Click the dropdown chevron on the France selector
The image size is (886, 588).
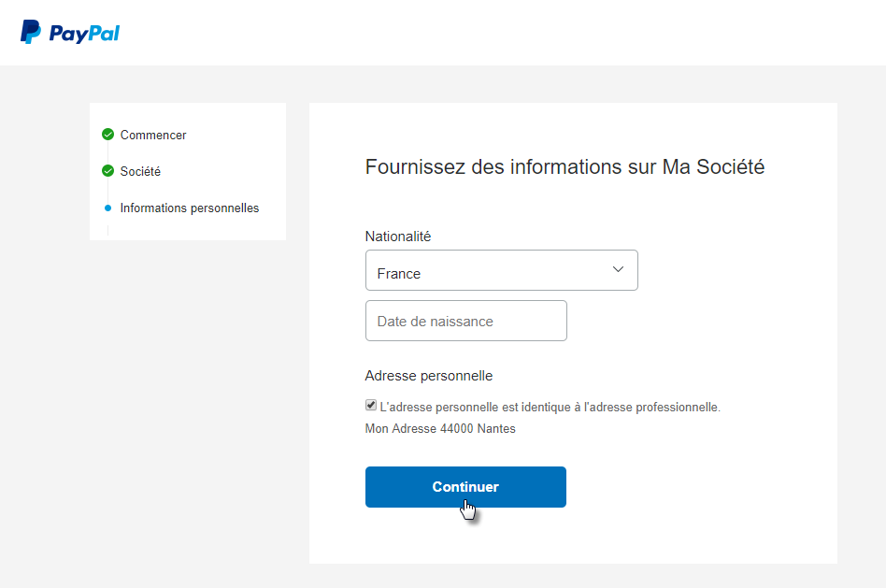[618, 269]
